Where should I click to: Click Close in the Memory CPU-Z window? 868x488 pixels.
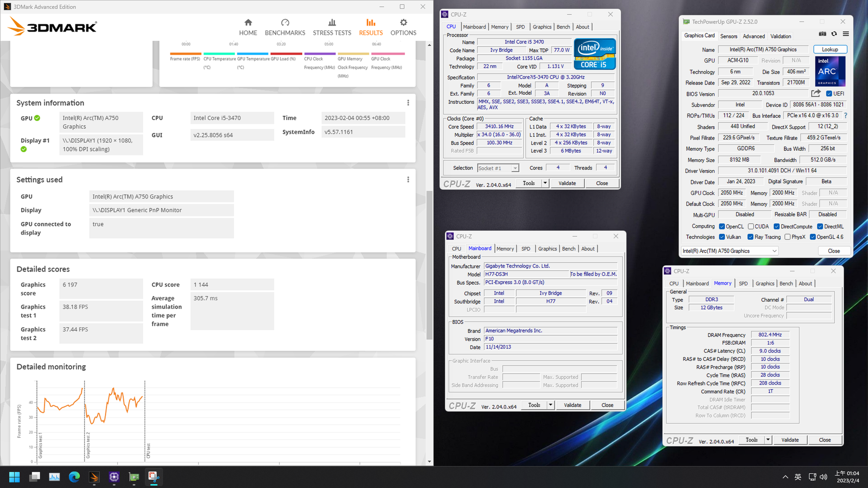[825, 440]
